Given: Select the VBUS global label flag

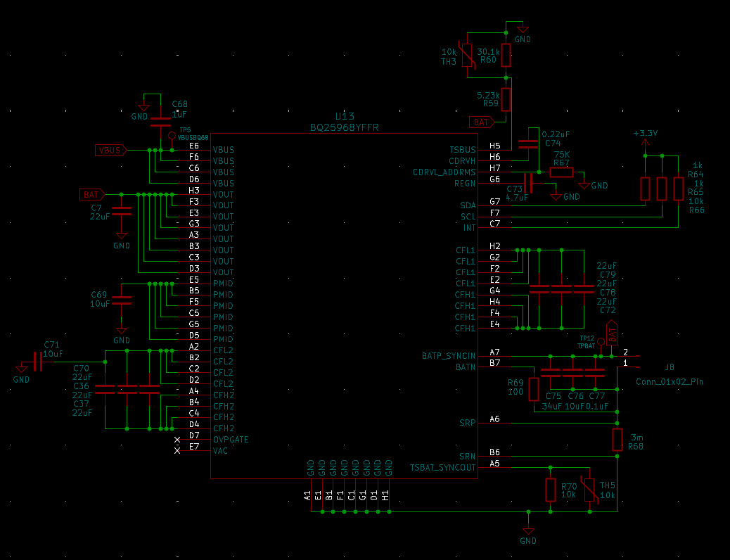Looking at the screenshot, I should 111,150.
